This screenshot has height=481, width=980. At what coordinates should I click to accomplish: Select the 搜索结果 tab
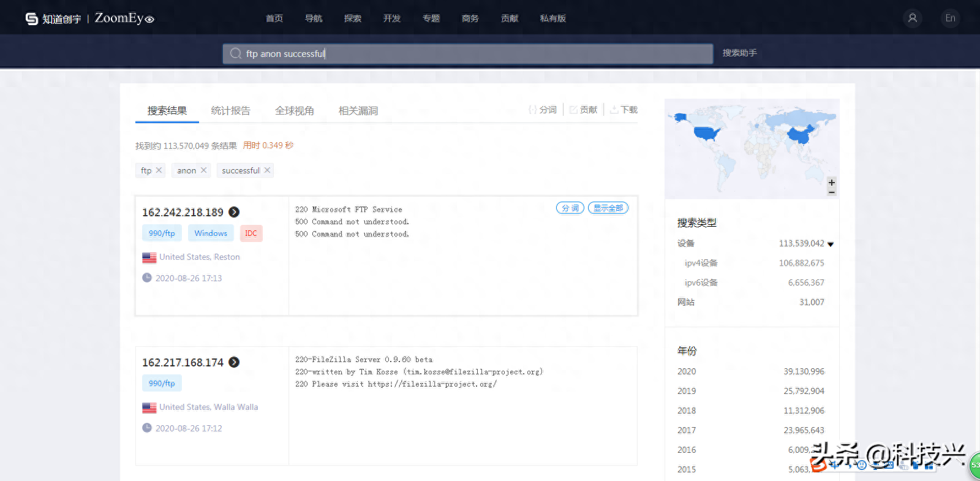167,111
